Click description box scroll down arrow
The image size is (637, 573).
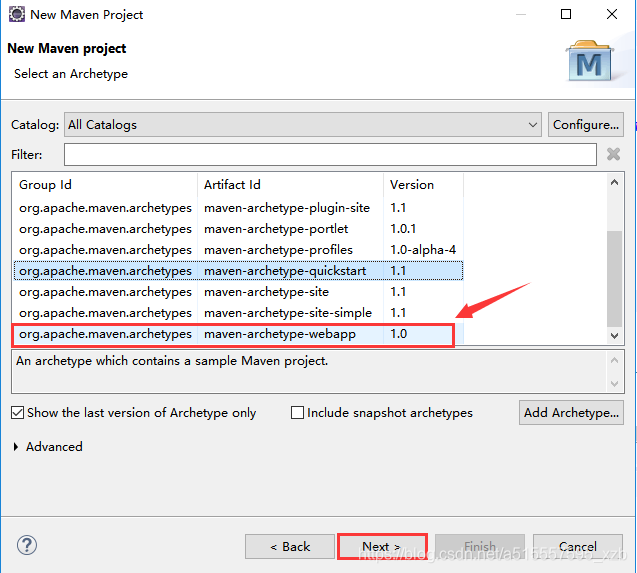coord(614,384)
